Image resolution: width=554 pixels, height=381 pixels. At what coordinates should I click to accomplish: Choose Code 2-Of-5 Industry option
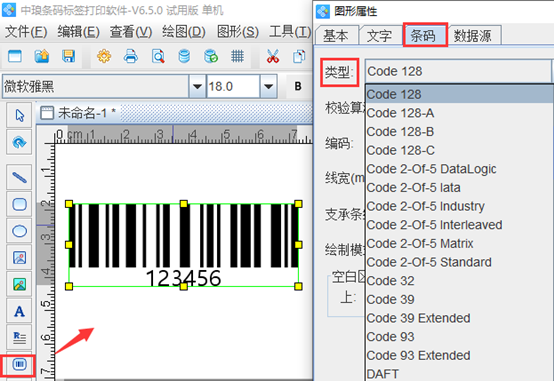click(460, 206)
